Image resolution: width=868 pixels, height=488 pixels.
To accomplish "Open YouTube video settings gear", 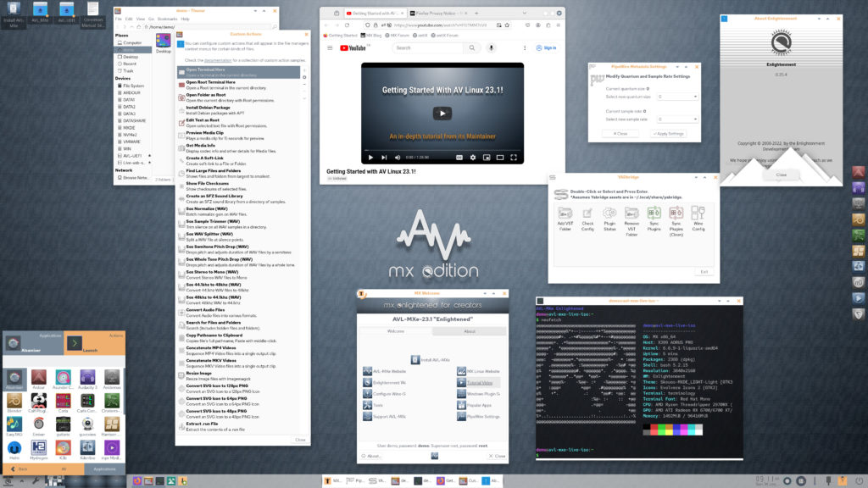I will [x=473, y=158].
